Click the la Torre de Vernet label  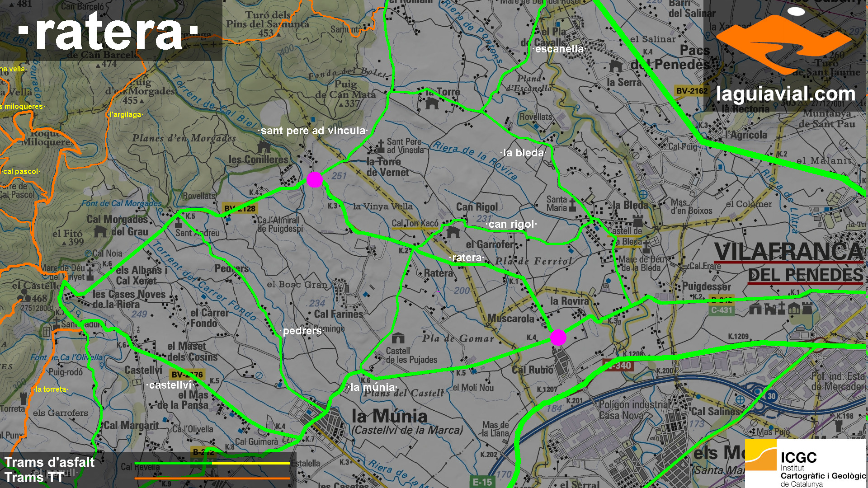(x=387, y=167)
